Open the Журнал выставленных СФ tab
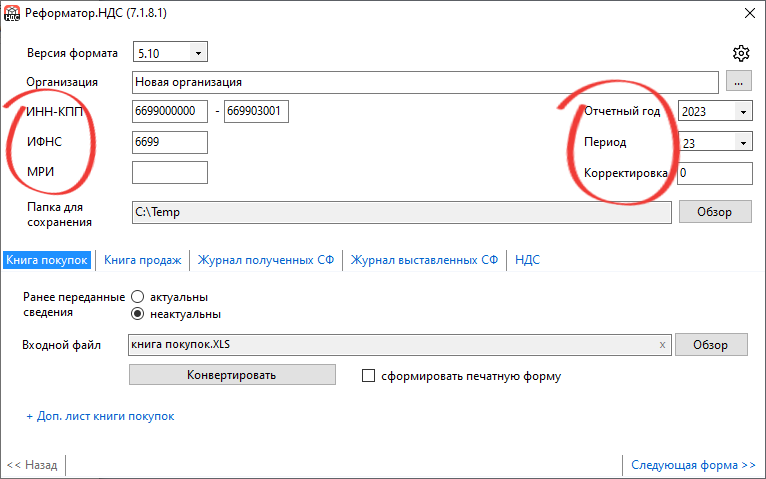Viewport: 766px width, 479px height. (x=424, y=260)
